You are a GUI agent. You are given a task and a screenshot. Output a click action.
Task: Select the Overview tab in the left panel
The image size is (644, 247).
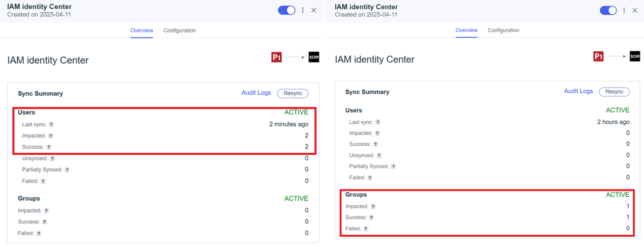(x=142, y=31)
